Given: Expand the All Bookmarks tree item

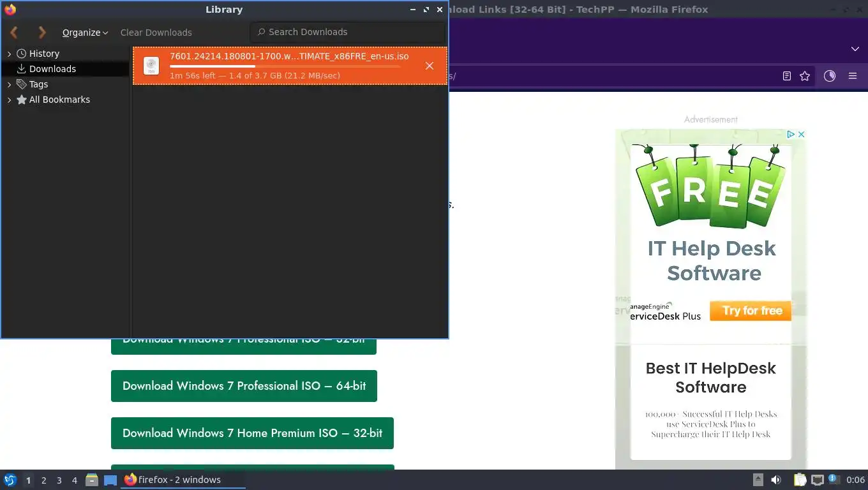Looking at the screenshot, I should tap(9, 100).
